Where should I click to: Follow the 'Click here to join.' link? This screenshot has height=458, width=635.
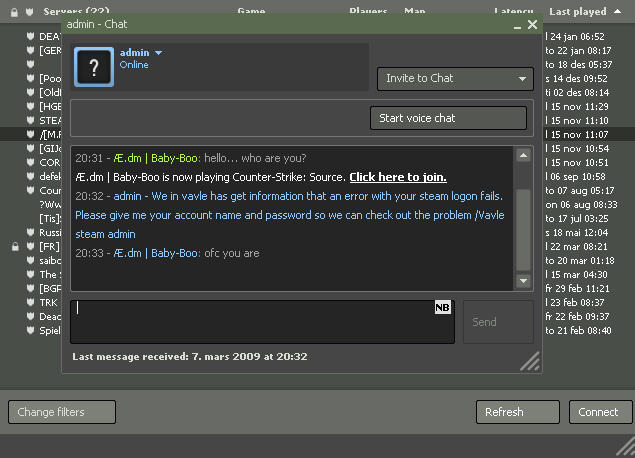coord(397,177)
